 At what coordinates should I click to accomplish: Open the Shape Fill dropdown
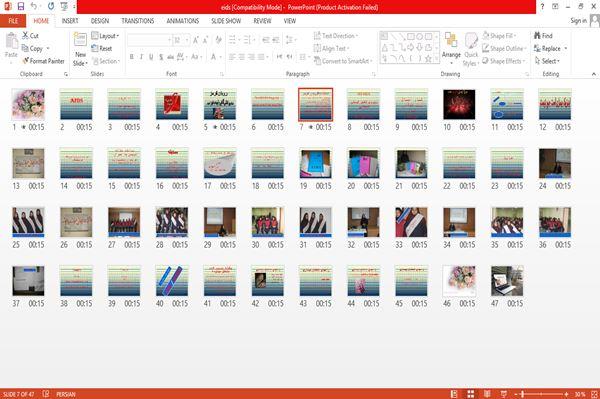click(499, 36)
